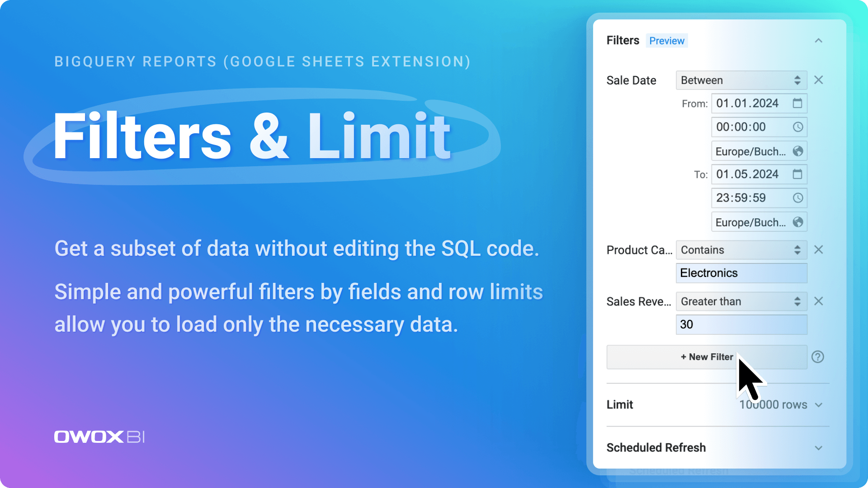
Task: Open the 100000 rows limit dropdown
Action: (781, 404)
